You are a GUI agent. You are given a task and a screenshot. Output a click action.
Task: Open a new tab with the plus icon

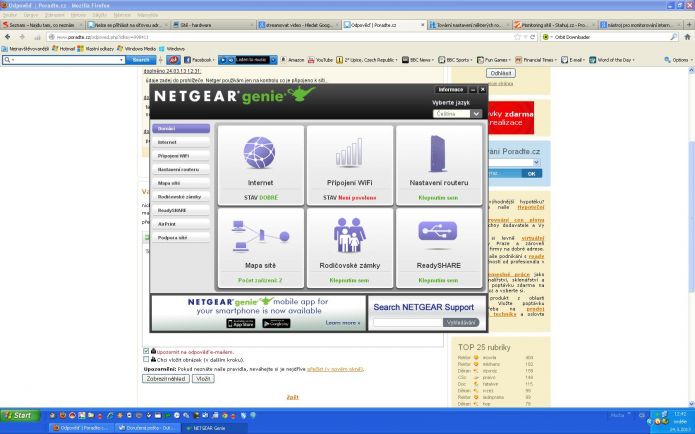689,25
